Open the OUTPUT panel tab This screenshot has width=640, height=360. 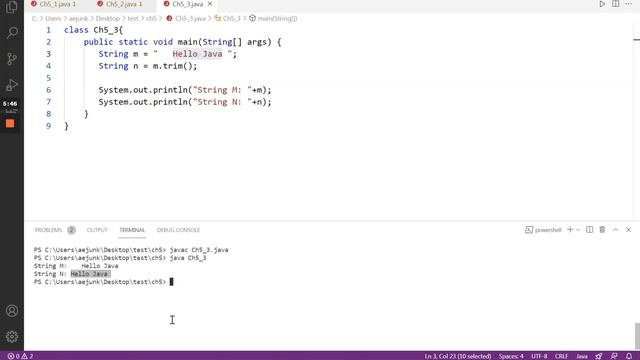click(97, 230)
